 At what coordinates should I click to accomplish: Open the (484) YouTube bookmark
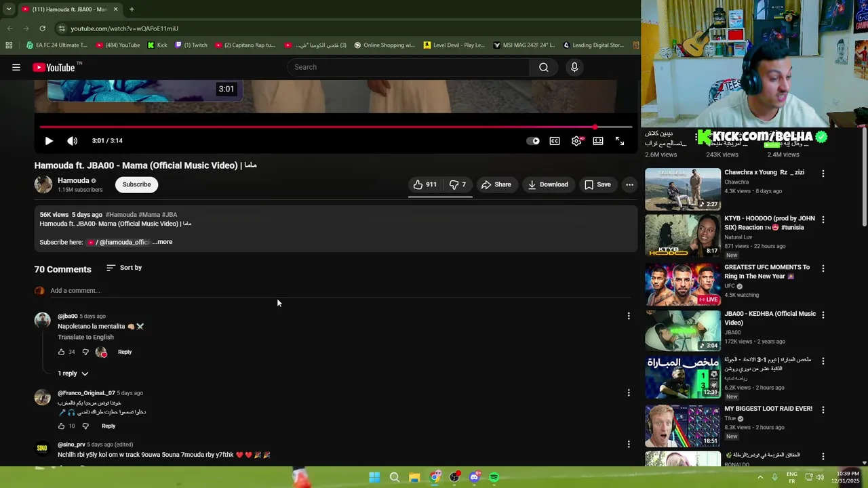tap(118, 45)
